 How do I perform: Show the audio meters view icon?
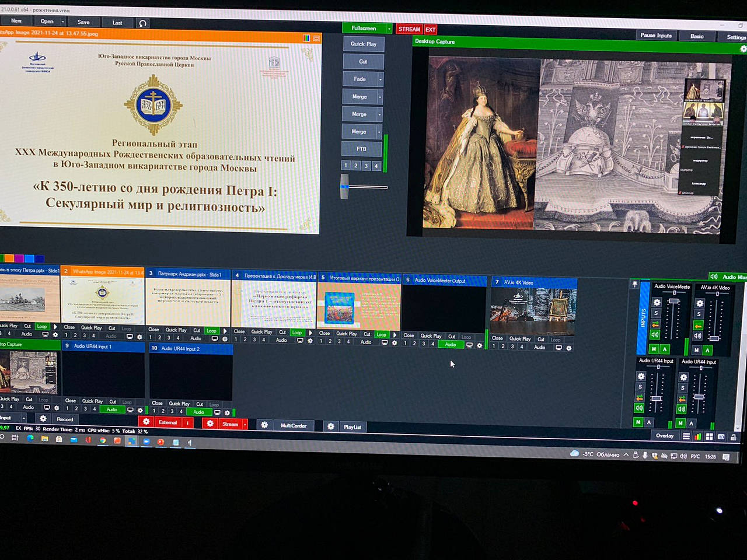(697, 436)
